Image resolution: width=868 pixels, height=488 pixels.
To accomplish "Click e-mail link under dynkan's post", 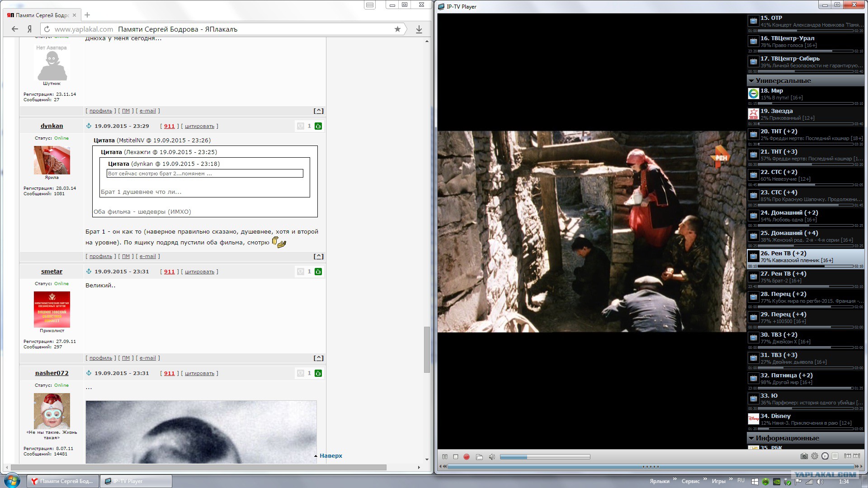I will click(x=147, y=256).
